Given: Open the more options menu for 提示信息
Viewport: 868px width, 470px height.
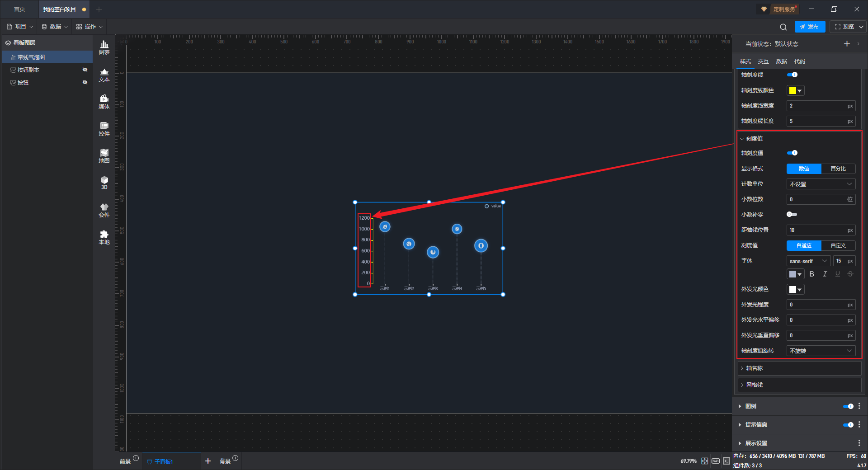Looking at the screenshot, I should click(859, 425).
